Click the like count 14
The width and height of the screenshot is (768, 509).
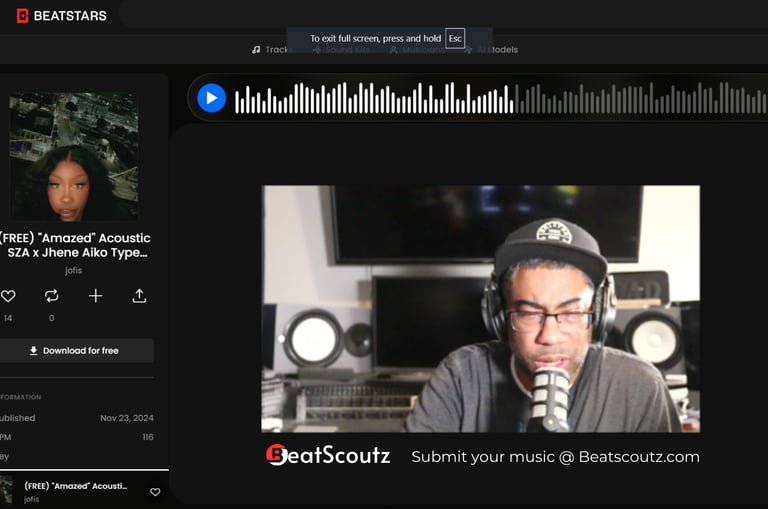point(8,318)
